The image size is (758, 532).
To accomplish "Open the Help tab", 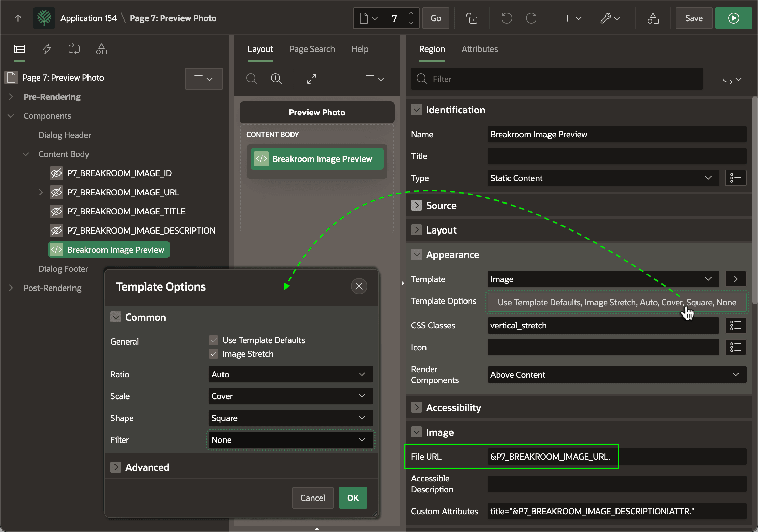I will click(x=360, y=49).
